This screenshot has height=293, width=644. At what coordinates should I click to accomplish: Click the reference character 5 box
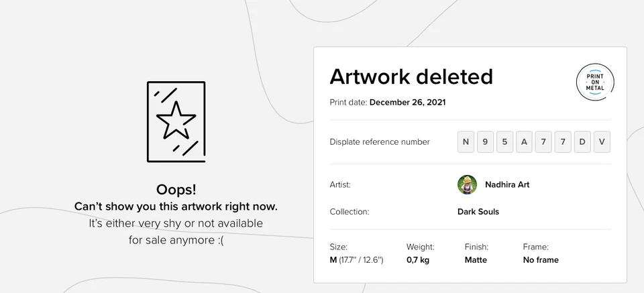coord(504,142)
